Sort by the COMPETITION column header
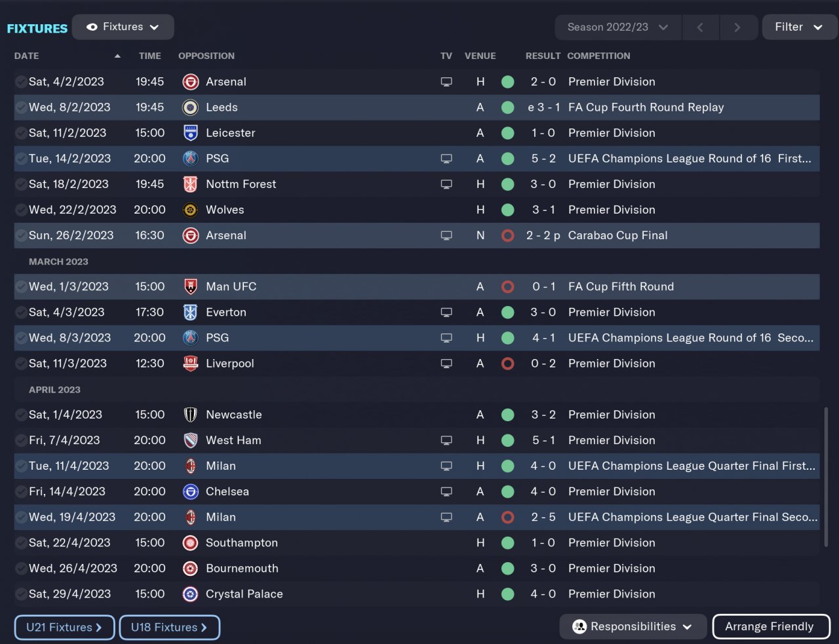 [598, 56]
